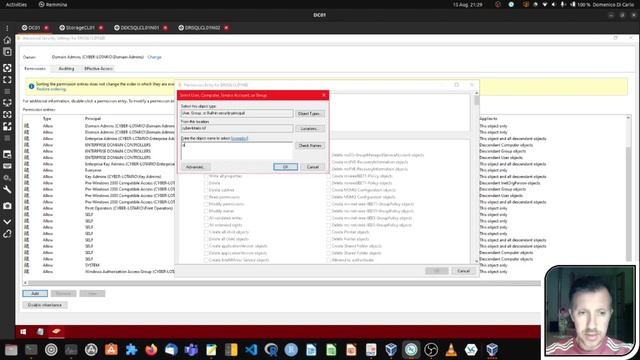This screenshot has height=360, width=640.
Task: Launch VLC media player from the dock
Action: (451, 350)
